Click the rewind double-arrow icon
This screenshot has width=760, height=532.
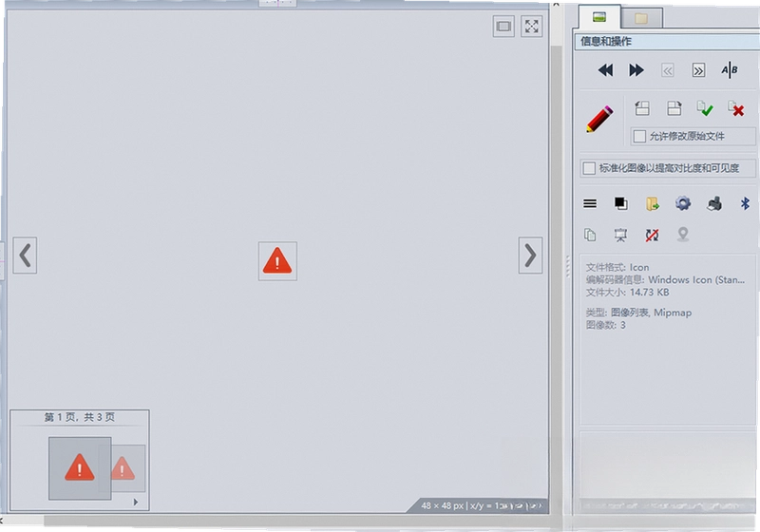coord(605,70)
